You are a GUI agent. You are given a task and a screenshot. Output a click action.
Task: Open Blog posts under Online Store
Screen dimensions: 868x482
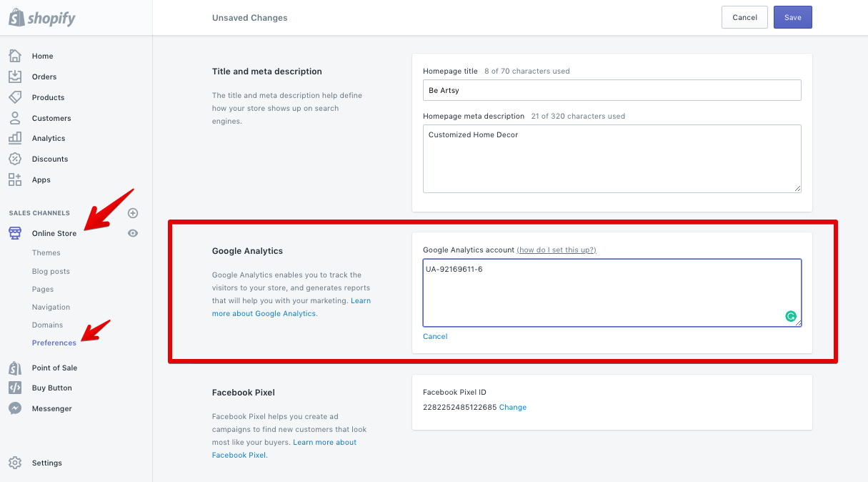(x=51, y=271)
